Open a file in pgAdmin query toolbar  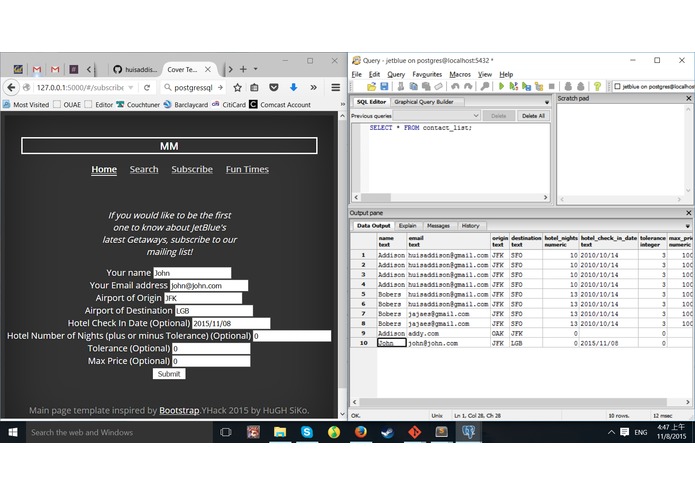[x=371, y=86]
